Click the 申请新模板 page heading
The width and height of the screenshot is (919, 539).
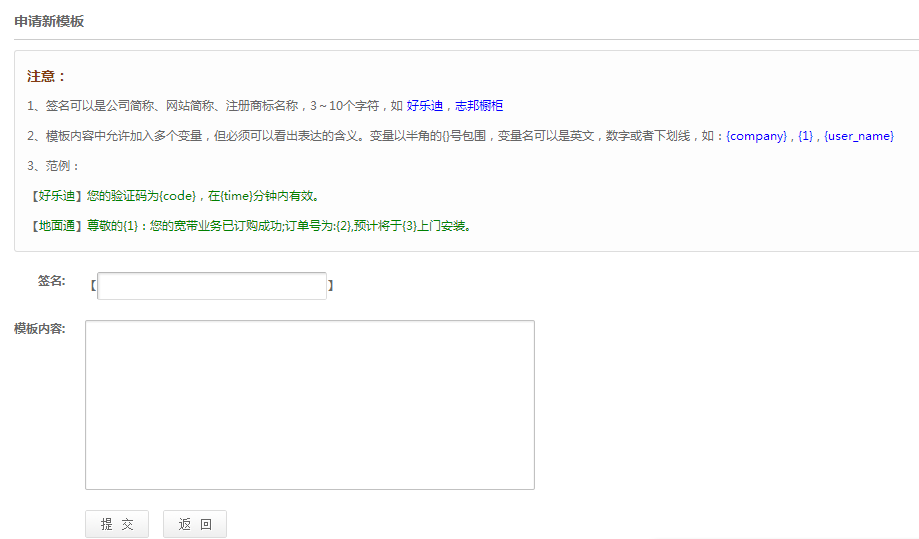49,21
